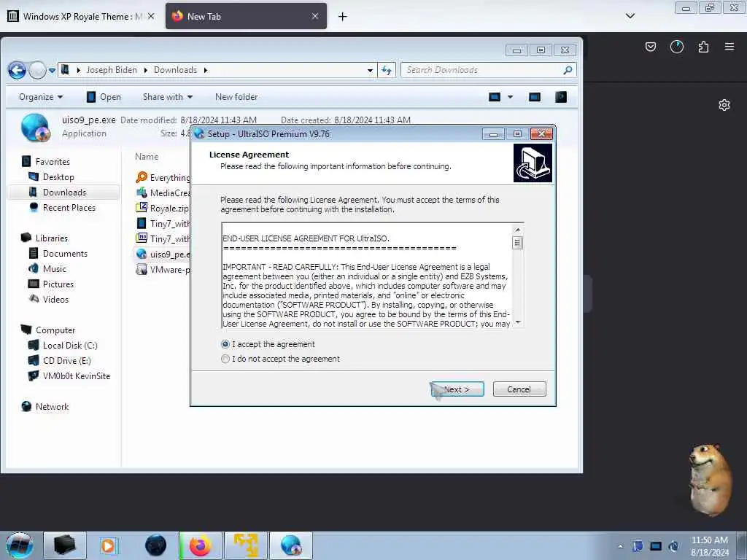This screenshot has width=747, height=560.
Task: Open the Organize menu
Action: point(41,97)
